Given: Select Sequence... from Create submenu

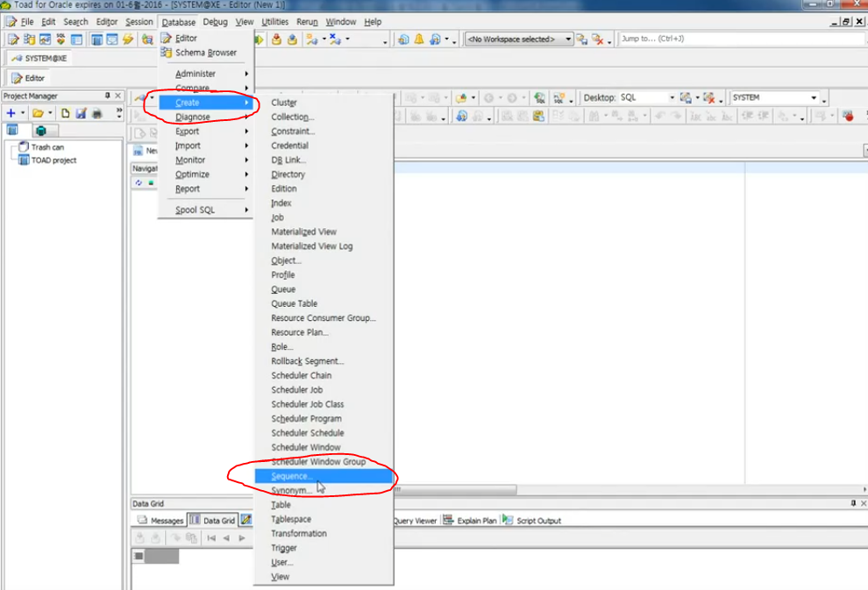Looking at the screenshot, I should click(x=324, y=476).
